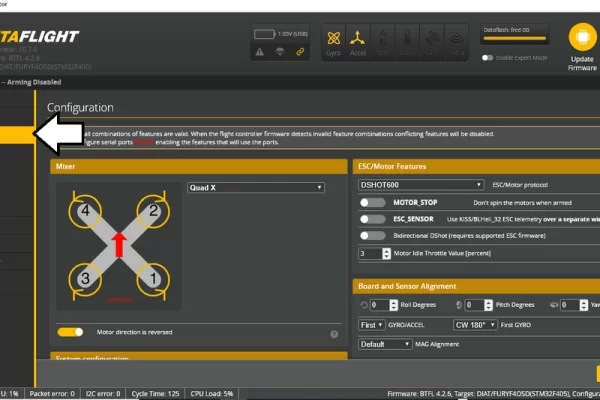Image resolution: width=600 pixels, height=400 pixels.
Task: Toggle Motor direction is reversed switch
Action: click(70, 331)
